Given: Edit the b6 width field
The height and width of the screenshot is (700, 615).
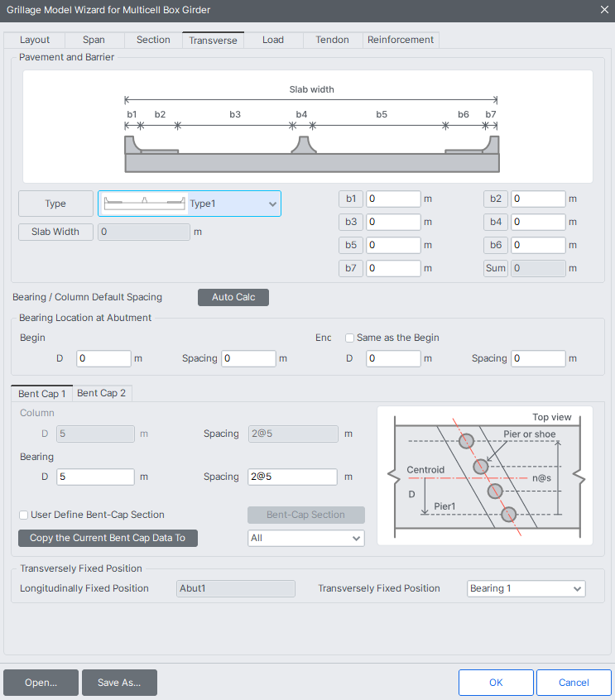Looking at the screenshot, I should click(x=538, y=245).
